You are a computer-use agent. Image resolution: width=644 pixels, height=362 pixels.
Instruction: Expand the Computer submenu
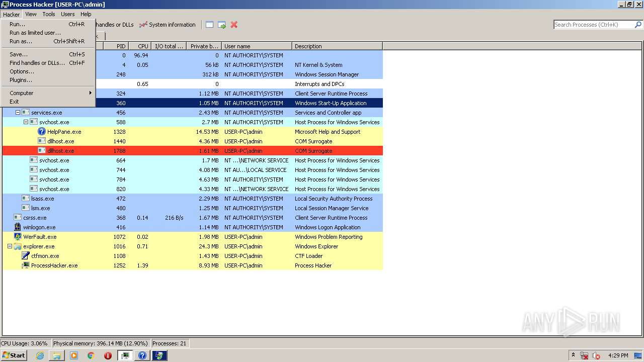tap(48, 93)
